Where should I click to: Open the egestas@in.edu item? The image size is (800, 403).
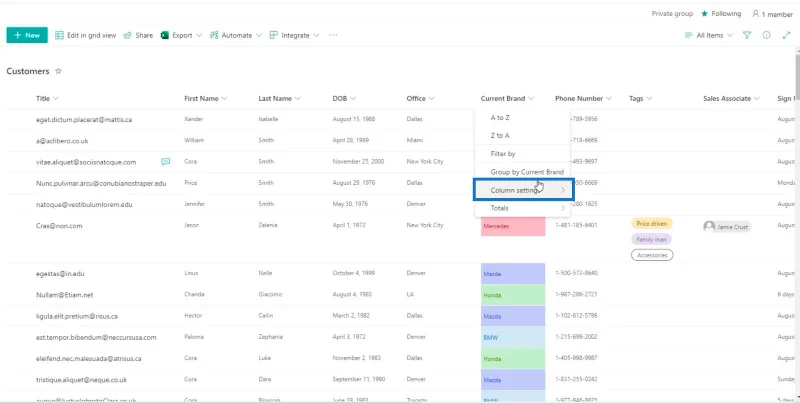coord(59,273)
